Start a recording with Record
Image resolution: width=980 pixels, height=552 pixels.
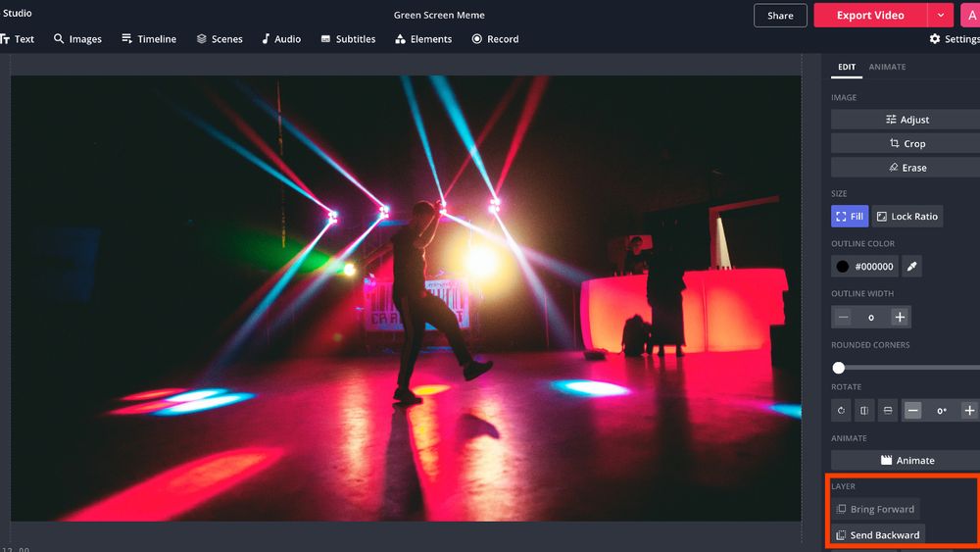tap(495, 39)
